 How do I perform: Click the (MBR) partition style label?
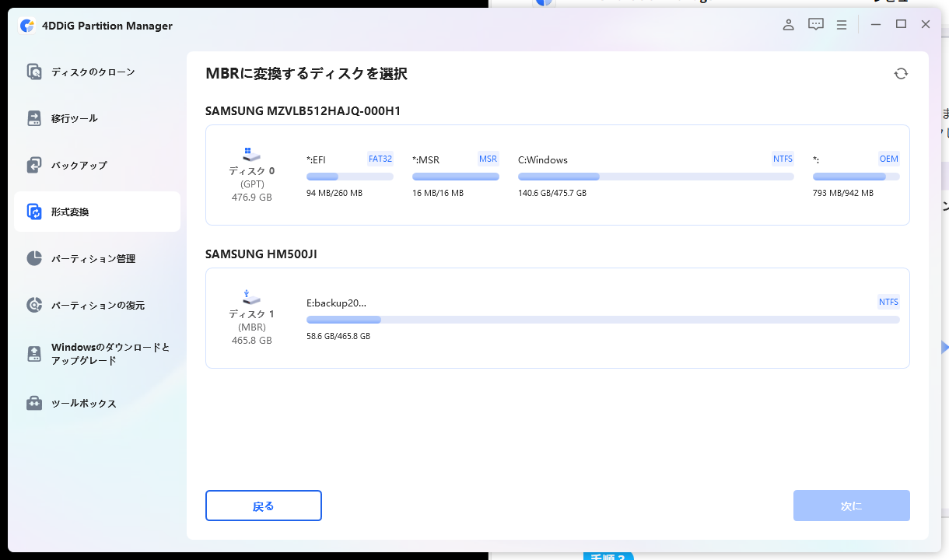click(x=252, y=327)
